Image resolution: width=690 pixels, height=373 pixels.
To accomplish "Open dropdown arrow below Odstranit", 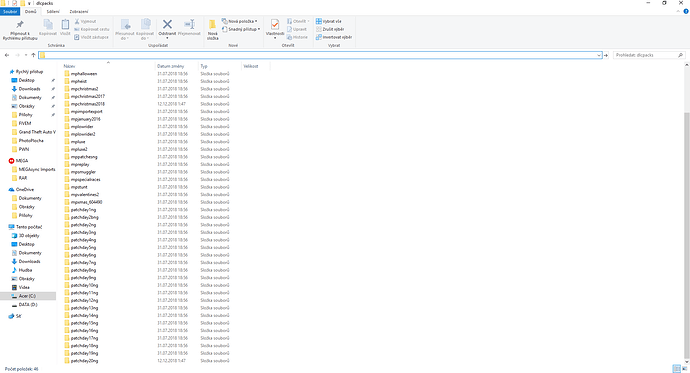I will [167, 38].
